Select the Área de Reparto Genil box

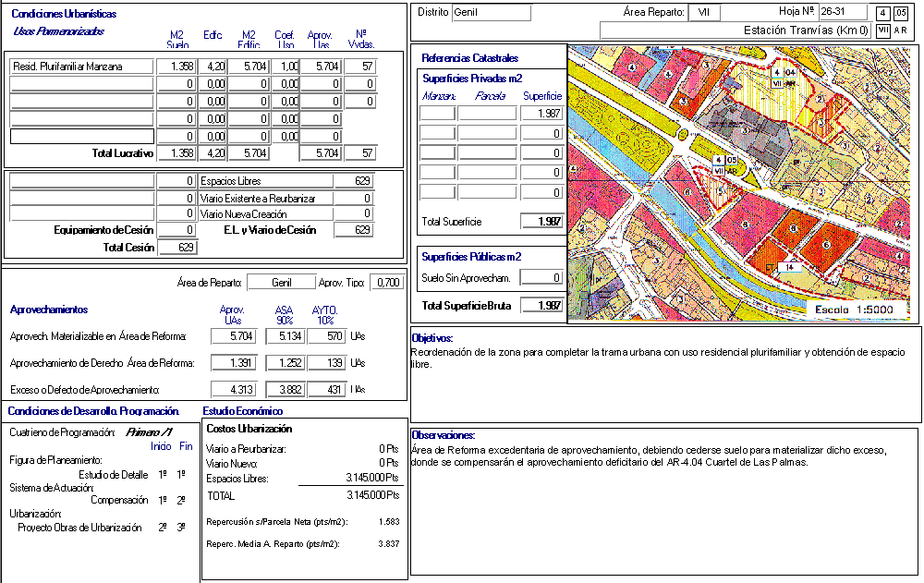coord(281,283)
